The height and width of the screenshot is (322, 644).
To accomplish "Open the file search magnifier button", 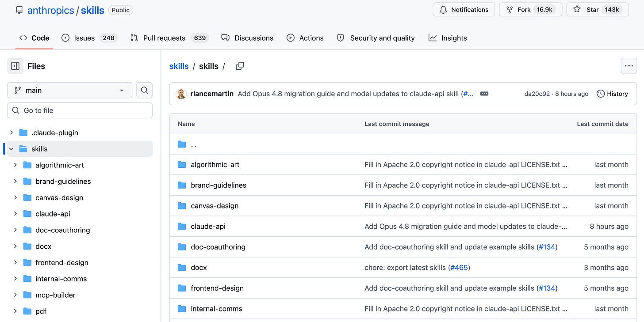I will pos(144,90).
